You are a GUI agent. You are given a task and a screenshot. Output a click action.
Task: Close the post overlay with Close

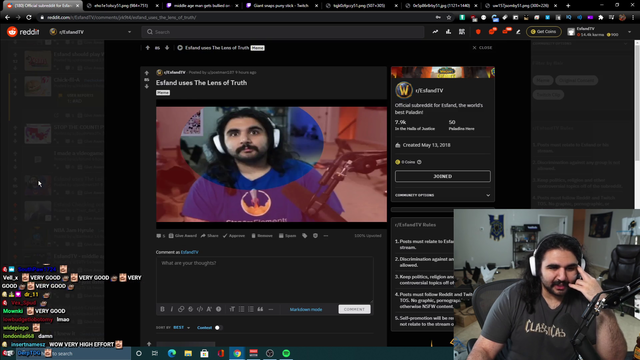(482, 48)
